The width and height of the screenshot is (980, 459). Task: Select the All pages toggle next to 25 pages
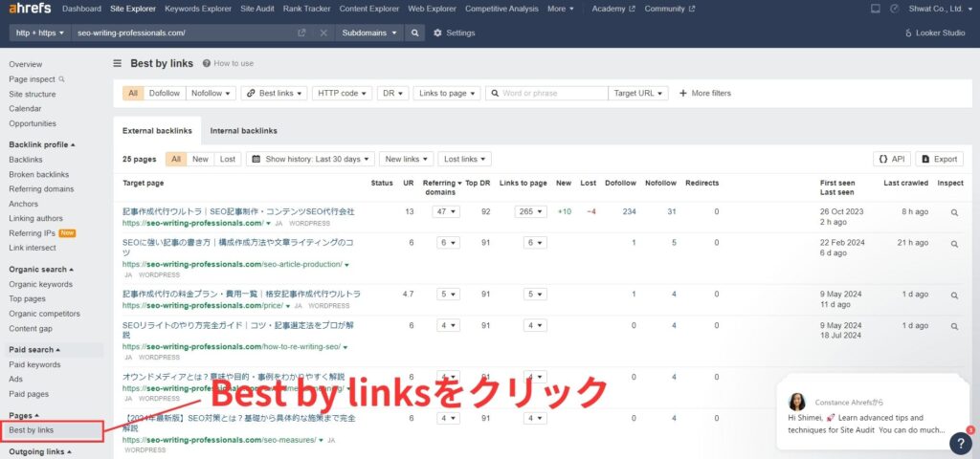point(176,160)
